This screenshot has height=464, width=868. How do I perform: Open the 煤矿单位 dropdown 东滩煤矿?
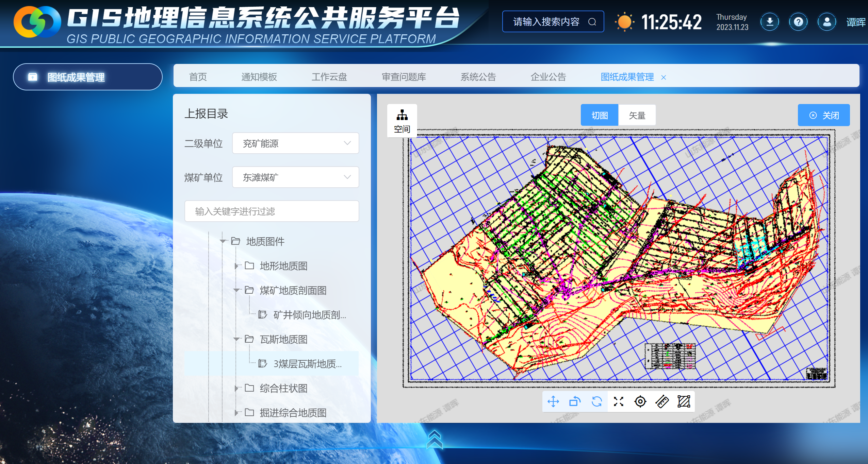point(295,177)
